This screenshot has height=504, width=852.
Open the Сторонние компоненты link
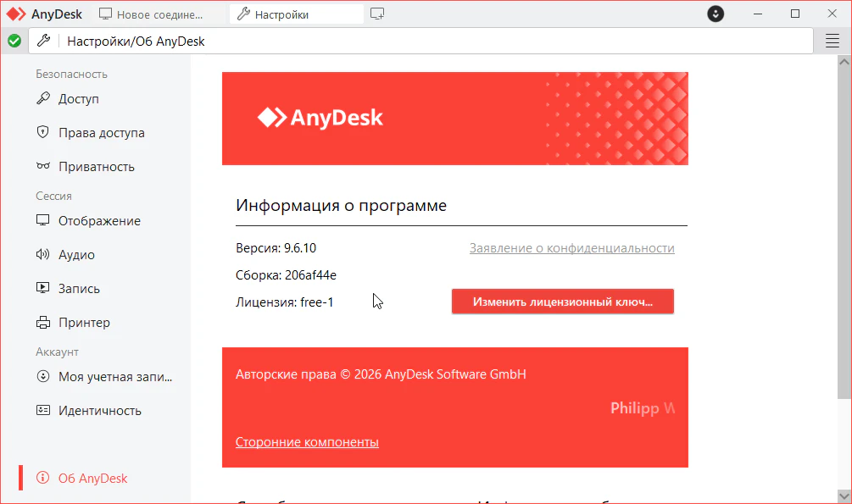click(x=307, y=442)
